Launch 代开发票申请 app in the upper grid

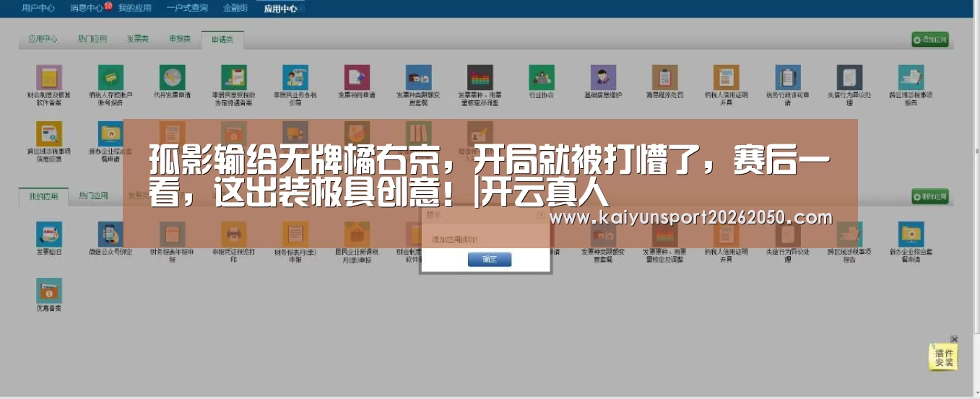[172, 77]
